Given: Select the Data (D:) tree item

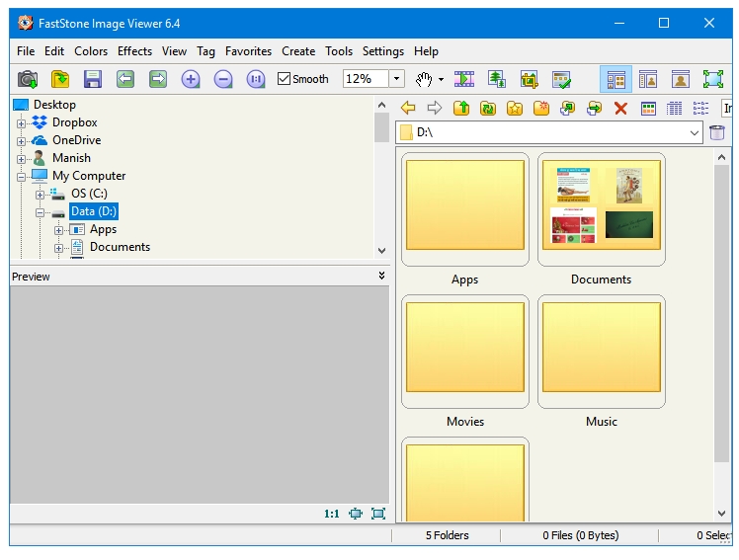Looking at the screenshot, I should click(x=93, y=211).
